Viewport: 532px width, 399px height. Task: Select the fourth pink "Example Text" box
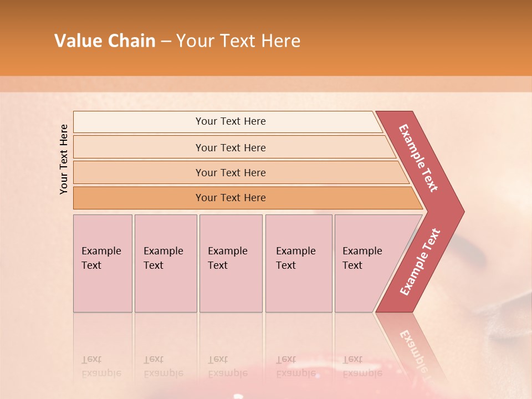299,263
